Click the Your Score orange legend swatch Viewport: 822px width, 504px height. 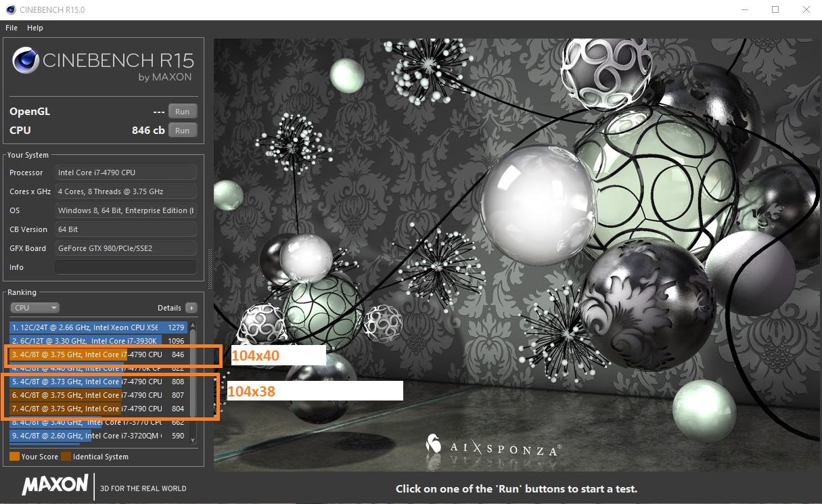pos(14,457)
